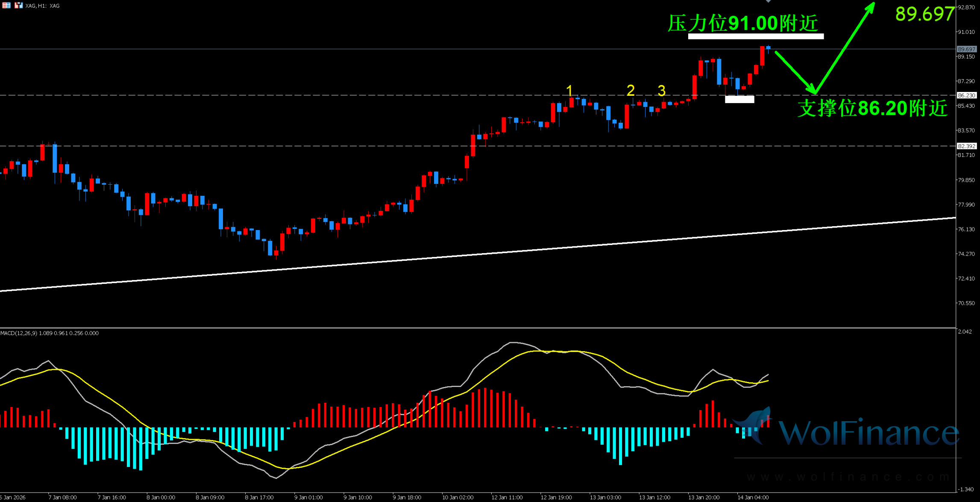Click the XAG, H1 chart title
980x502 pixels.
click(x=42, y=6)
